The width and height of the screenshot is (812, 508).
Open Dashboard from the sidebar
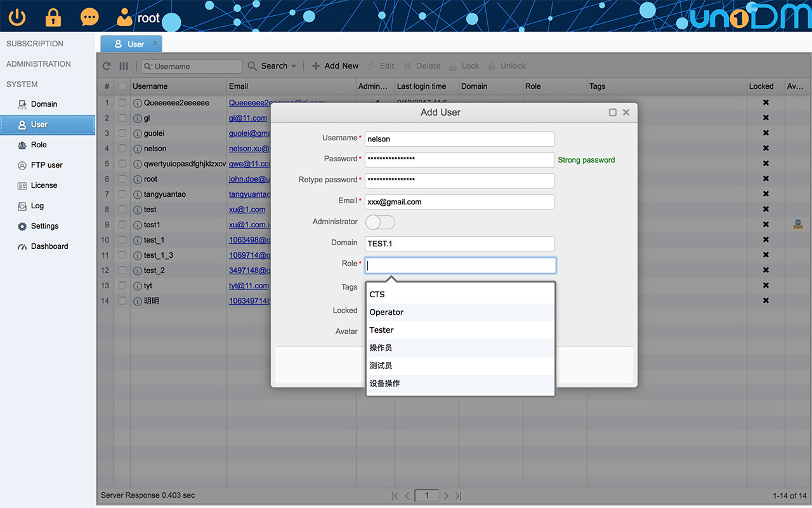click(x=49, y=246)
